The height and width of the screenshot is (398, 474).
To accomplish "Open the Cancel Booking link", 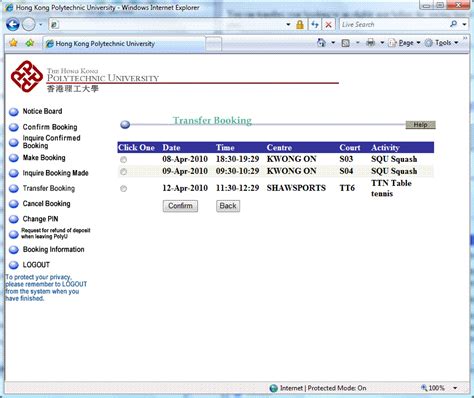I will (46, 204).
